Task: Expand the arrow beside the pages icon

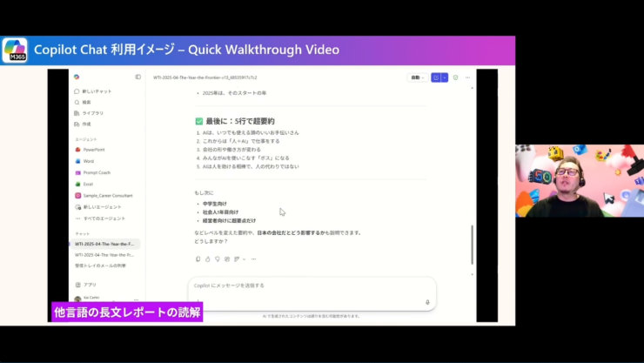Action: click(244, 259)
